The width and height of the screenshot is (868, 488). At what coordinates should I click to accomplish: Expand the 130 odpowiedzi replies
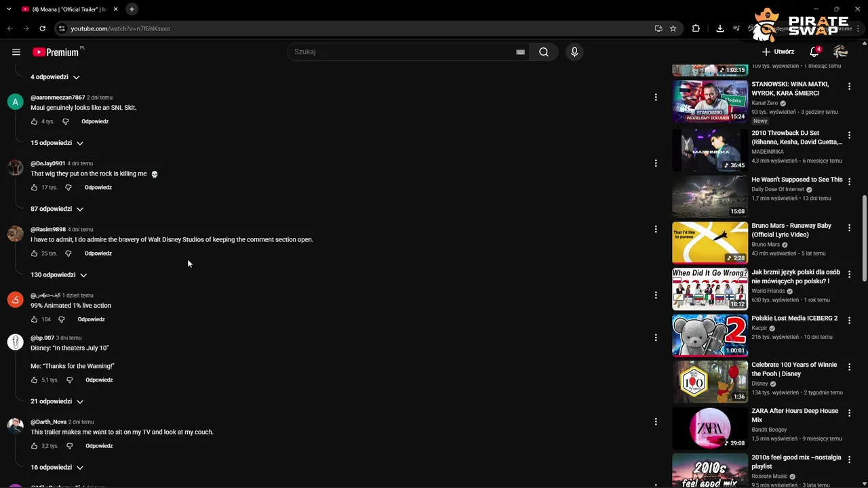click(59, 274)
